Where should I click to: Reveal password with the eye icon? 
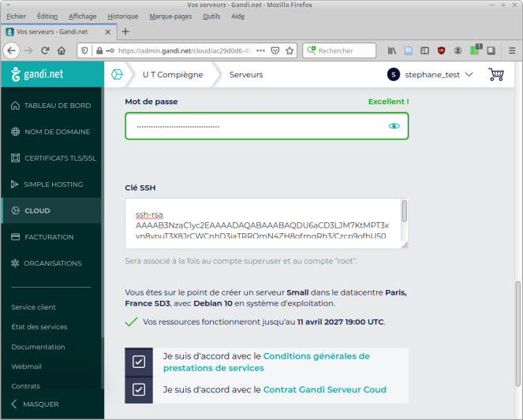point(394,126)
